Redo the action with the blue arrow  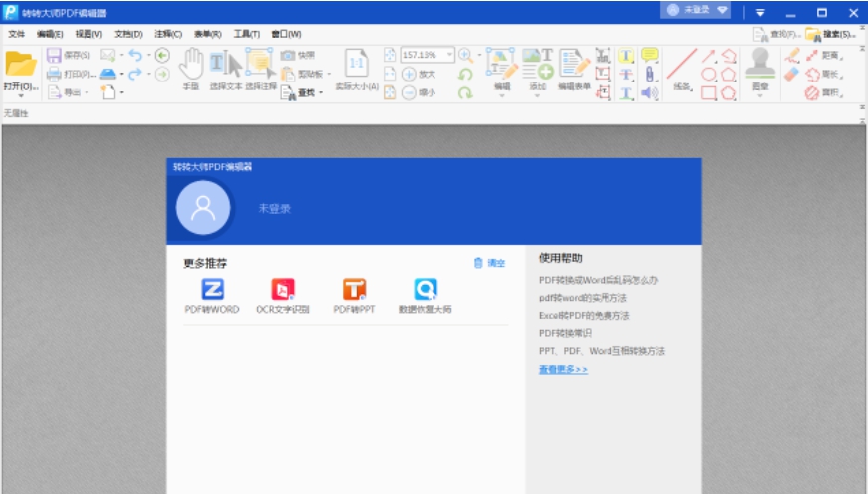pos(135,74)
